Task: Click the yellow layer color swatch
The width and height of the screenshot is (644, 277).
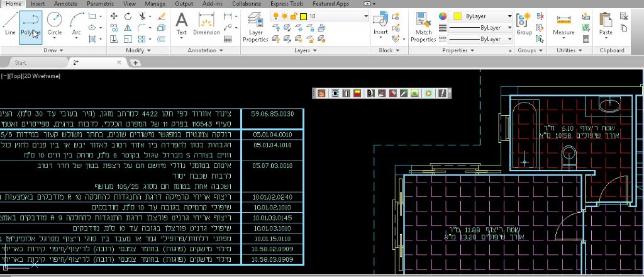Action: (x=303, y=16)
